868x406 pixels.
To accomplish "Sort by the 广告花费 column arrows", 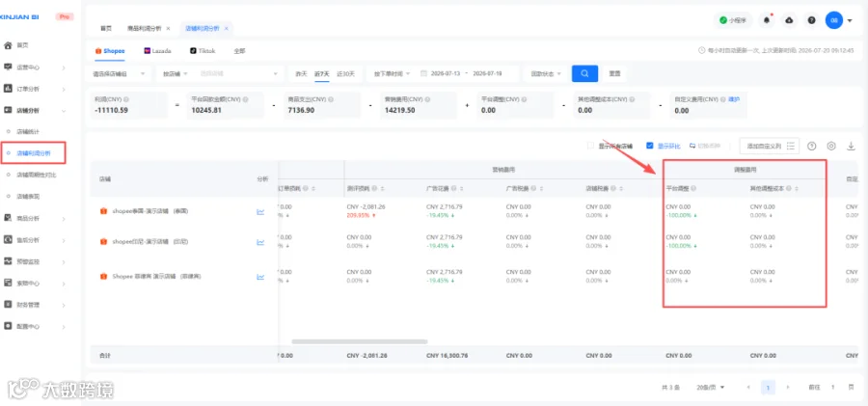I will pyautogui.click(x=461, y=188).
